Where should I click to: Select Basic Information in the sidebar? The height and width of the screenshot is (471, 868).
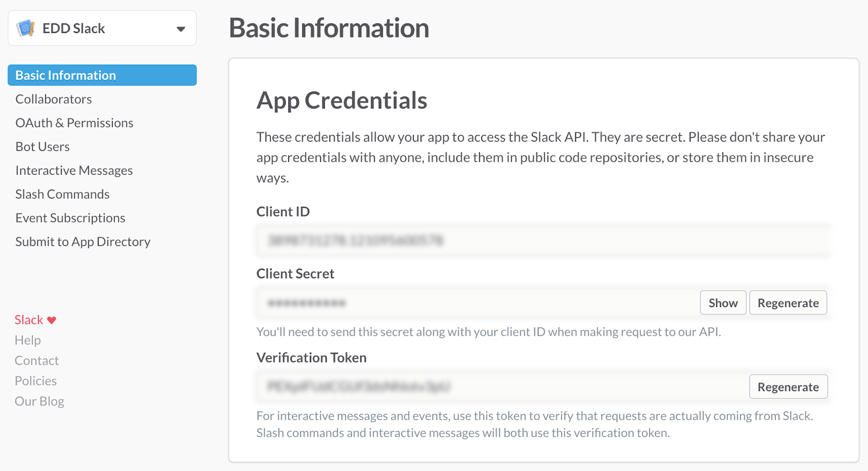click(66, 75)
